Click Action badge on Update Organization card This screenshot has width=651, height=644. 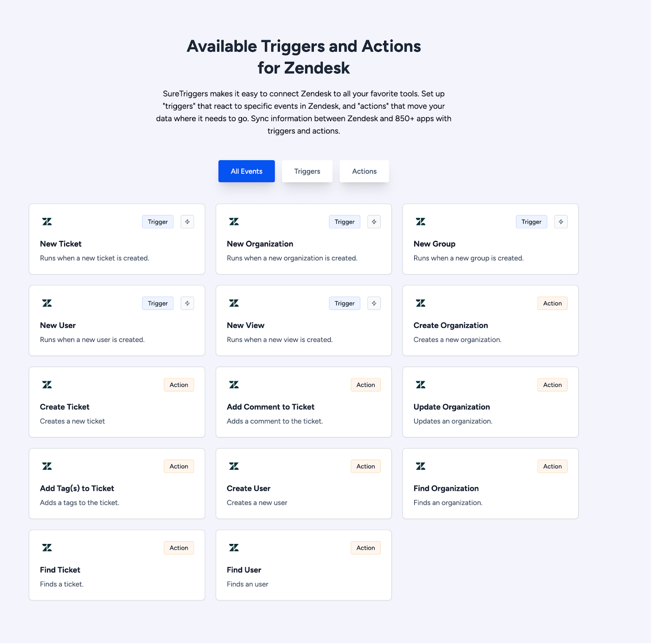click(x=553, y=385)
